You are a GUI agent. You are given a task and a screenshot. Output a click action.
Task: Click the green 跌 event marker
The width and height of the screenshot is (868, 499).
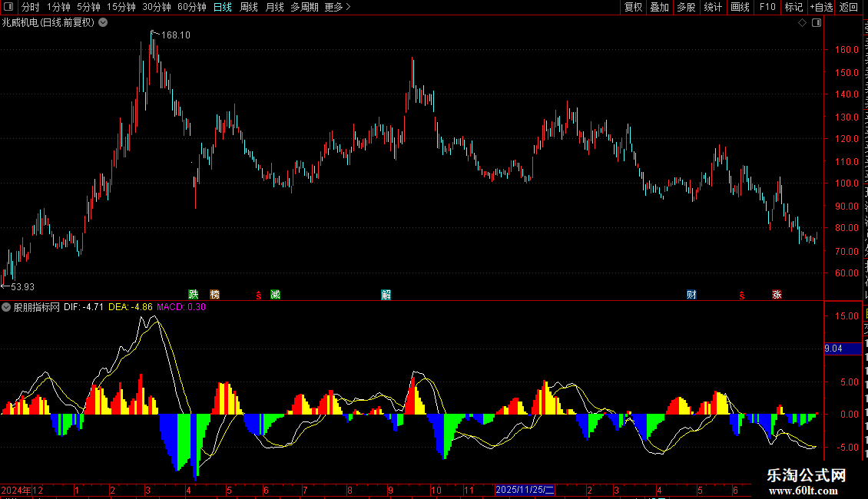(x=194, y=294)
